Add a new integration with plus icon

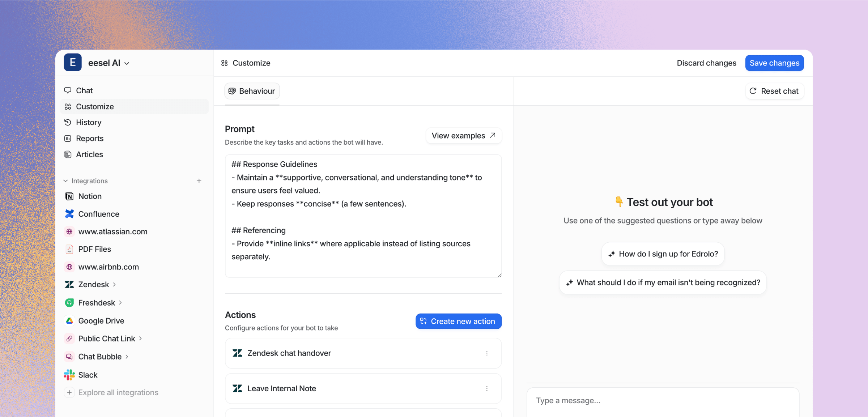point(199,181)
